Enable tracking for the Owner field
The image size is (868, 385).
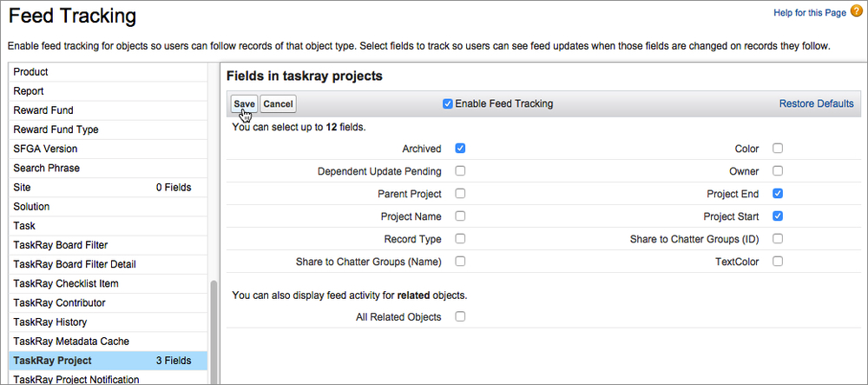(778, 171)
